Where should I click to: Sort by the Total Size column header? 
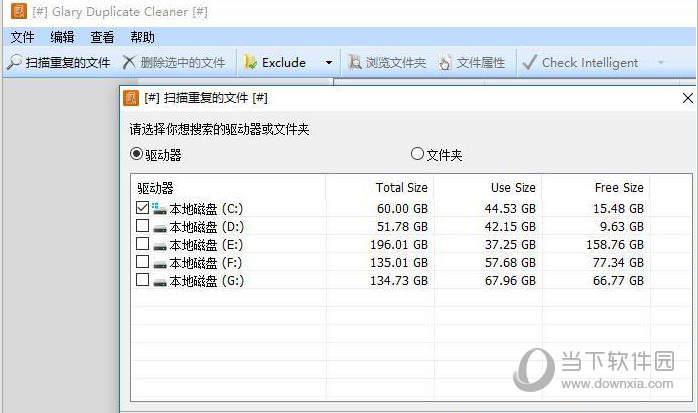point(402,187)
